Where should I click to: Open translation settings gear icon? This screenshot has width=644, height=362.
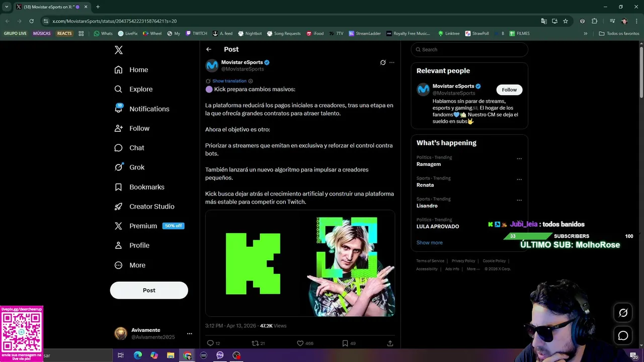coord(251,81)
